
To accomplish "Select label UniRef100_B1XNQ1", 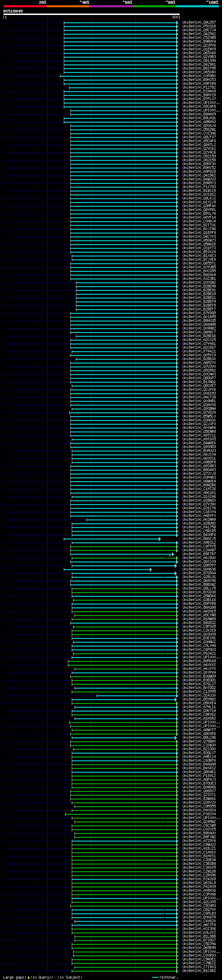I will [199, 382].
